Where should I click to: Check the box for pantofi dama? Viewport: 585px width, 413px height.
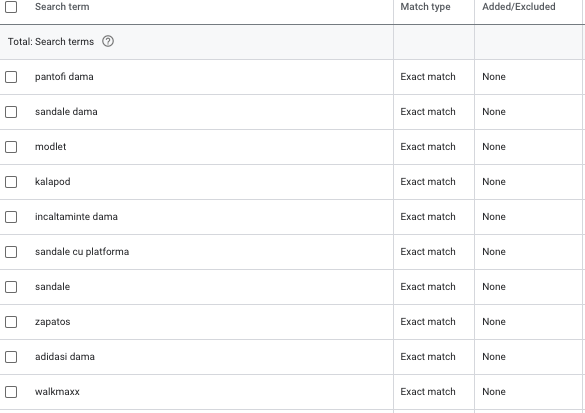click(x=11, y=77)
